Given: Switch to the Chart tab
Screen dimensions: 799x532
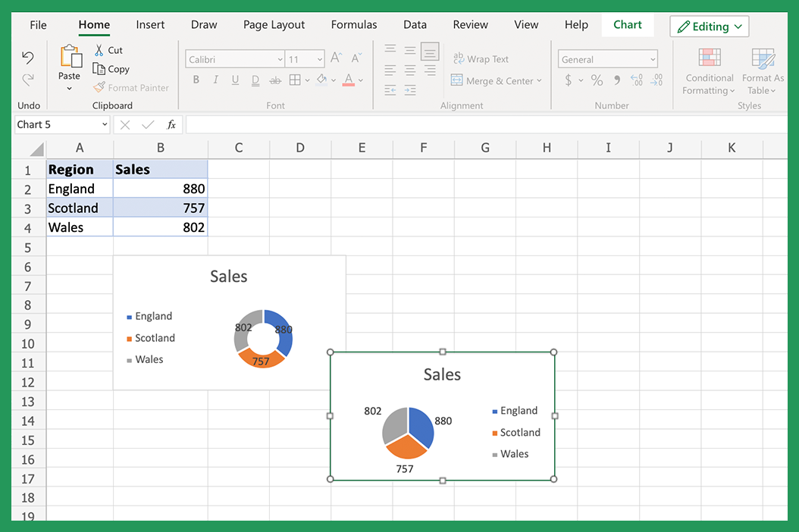Looking at the screenshot, I should 628,24.
